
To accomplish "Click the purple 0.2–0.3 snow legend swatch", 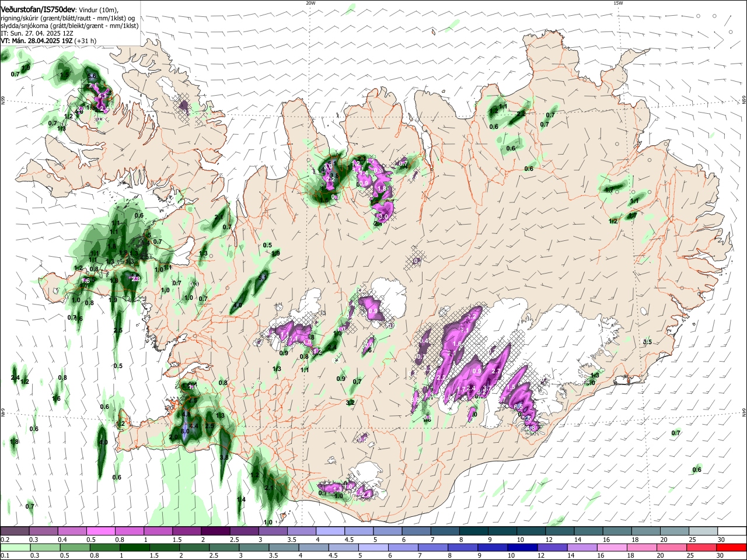I will tap(15, 531).
